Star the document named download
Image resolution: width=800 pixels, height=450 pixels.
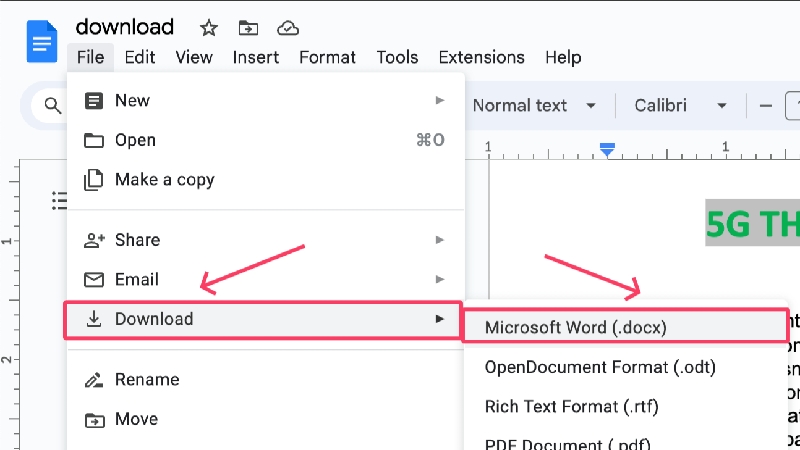point(208,28)
